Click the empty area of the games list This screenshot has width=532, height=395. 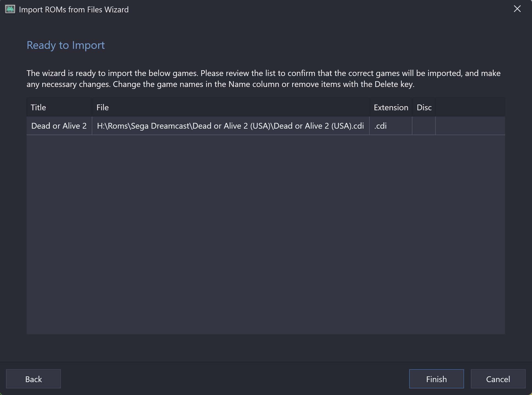pos(266,235)
